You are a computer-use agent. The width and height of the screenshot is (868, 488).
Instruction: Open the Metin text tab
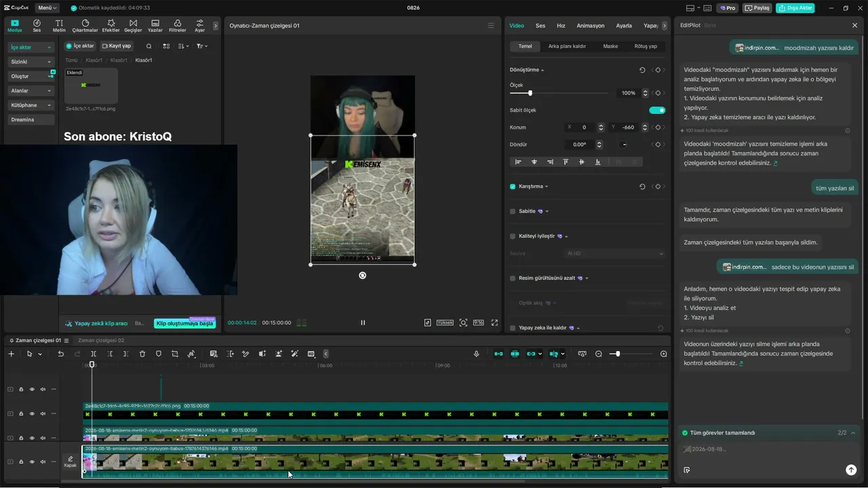[x=59, y=26]
